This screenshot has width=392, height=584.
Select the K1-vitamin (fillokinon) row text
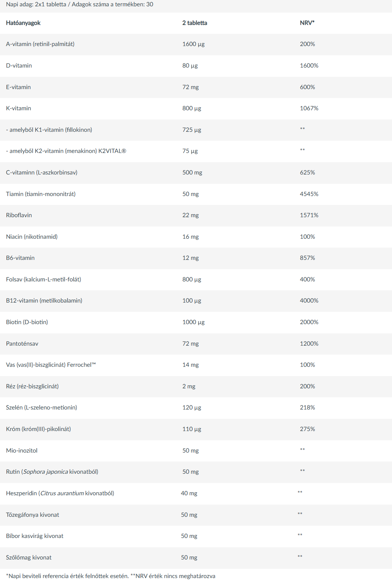pos(49,130)
